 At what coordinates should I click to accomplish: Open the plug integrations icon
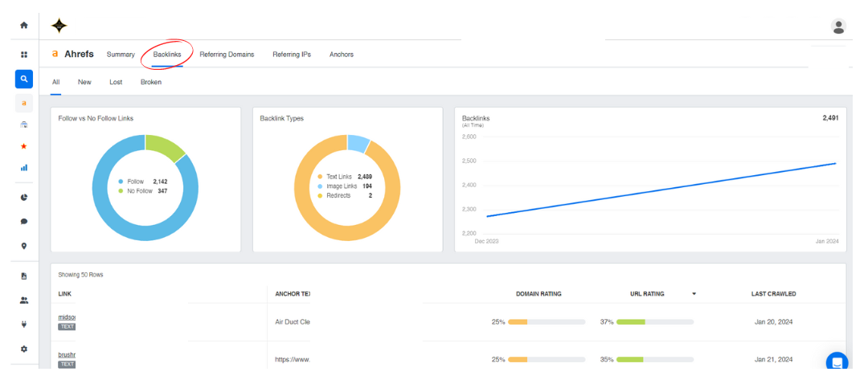[24, 325]
